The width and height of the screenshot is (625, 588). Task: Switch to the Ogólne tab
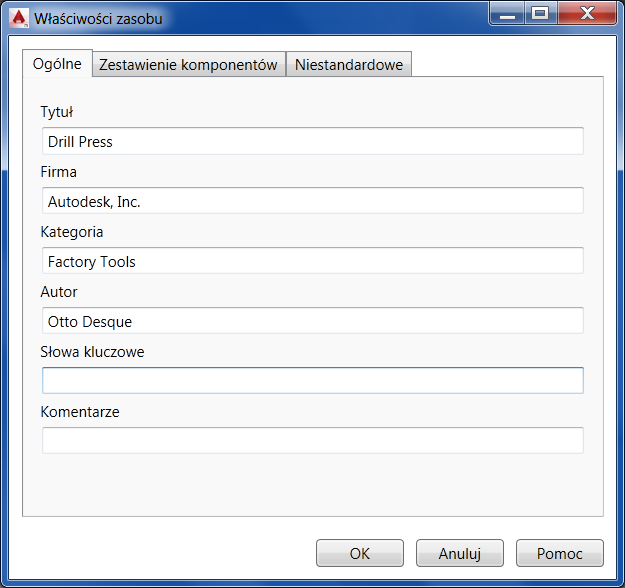57,64
